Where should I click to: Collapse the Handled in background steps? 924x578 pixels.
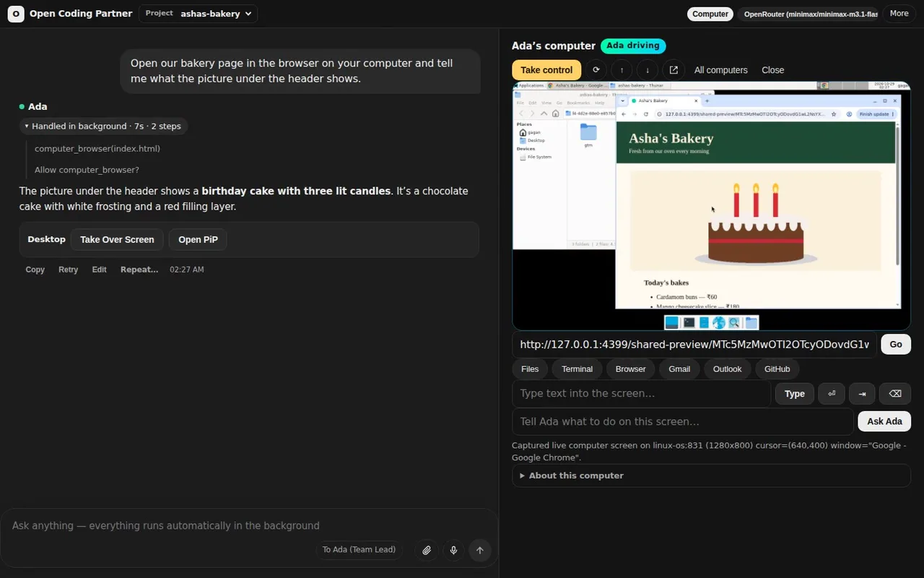point(103,126)
